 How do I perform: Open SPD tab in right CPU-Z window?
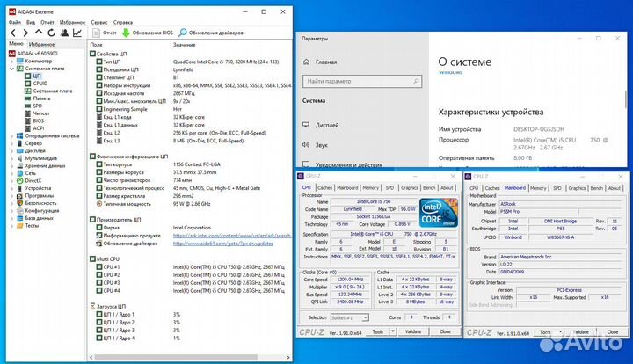[x=557, y=188]
